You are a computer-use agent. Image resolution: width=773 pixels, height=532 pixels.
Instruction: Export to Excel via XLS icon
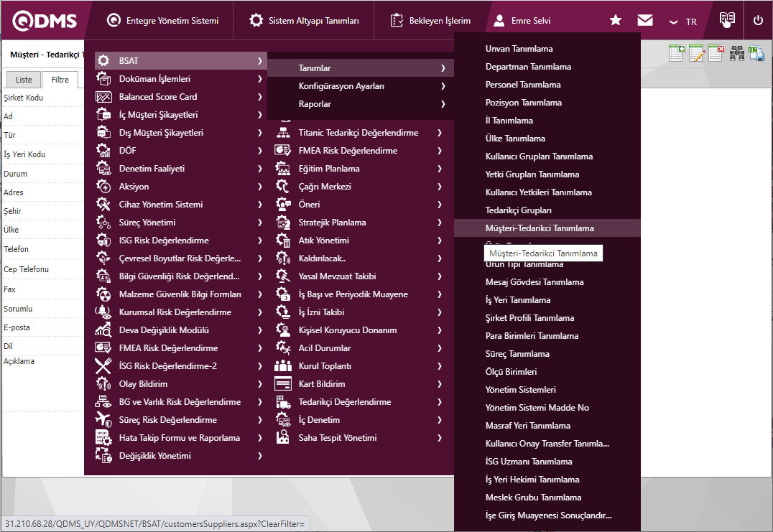pyautogui.click(x=756, y=53)
